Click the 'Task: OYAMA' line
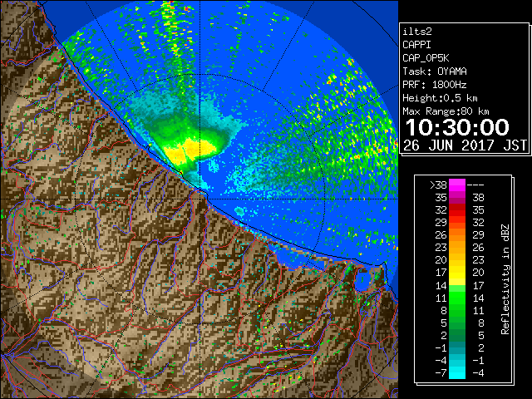This screenshot has height=399, width=532. click(x=435, y=71)
